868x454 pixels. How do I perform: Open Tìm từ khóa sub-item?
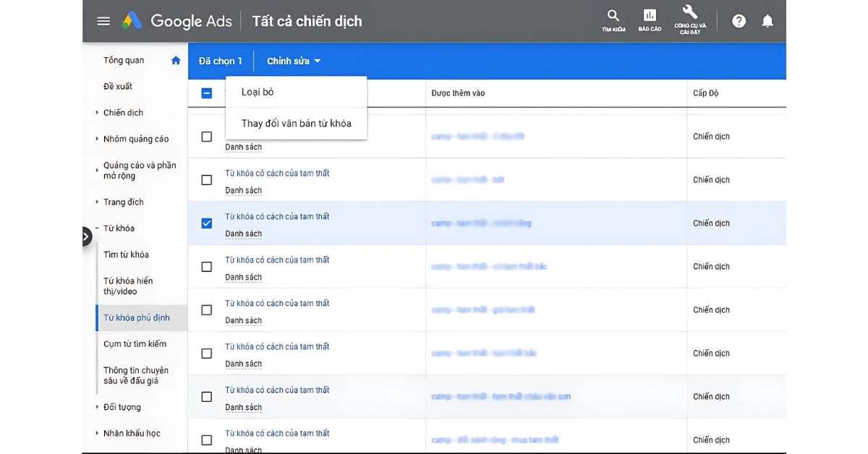126,254
